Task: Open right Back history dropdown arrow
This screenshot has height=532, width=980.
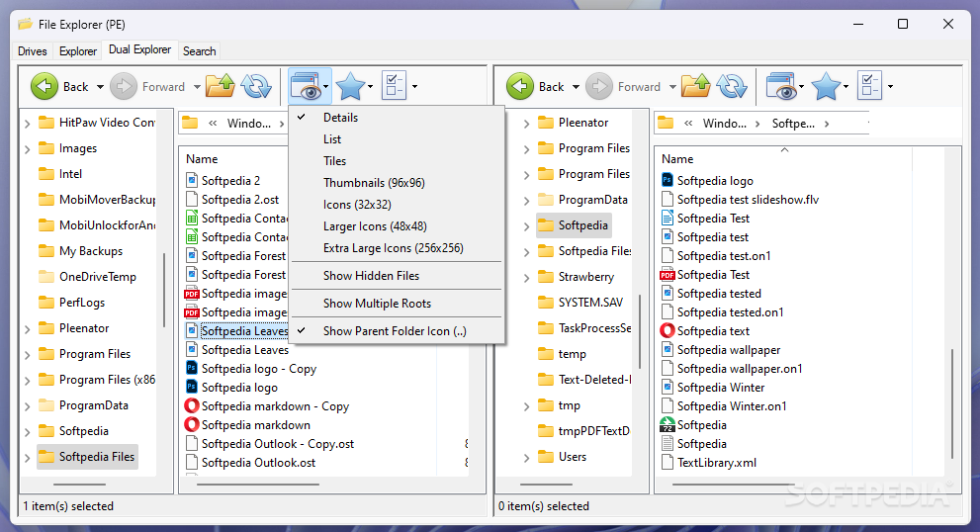Action: pos(576,87)
